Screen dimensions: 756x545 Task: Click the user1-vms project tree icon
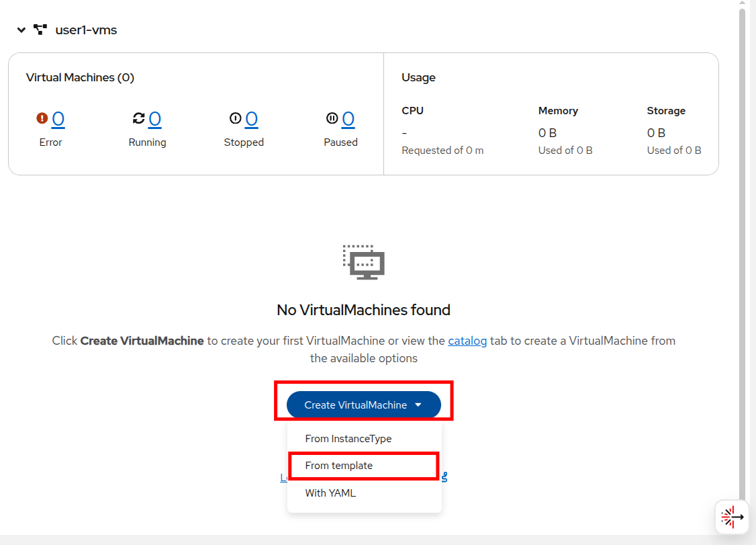pos(40,30)
